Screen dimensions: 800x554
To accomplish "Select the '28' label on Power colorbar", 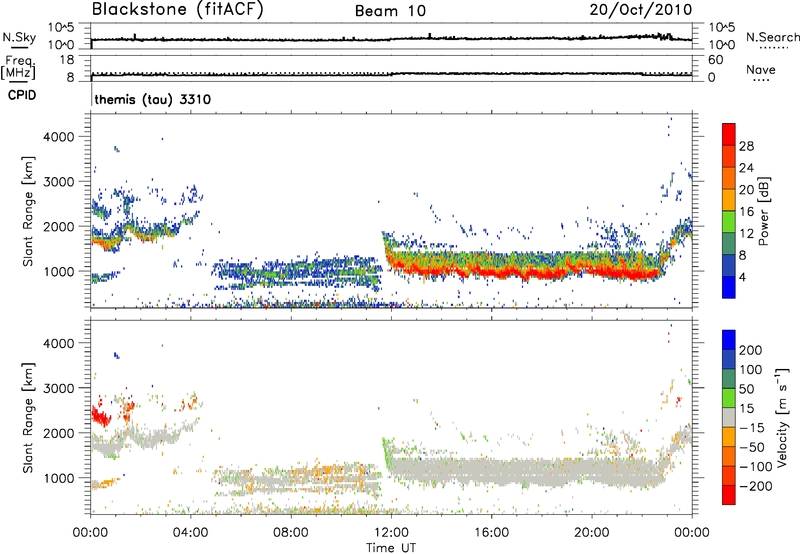I will coord(746,146).
